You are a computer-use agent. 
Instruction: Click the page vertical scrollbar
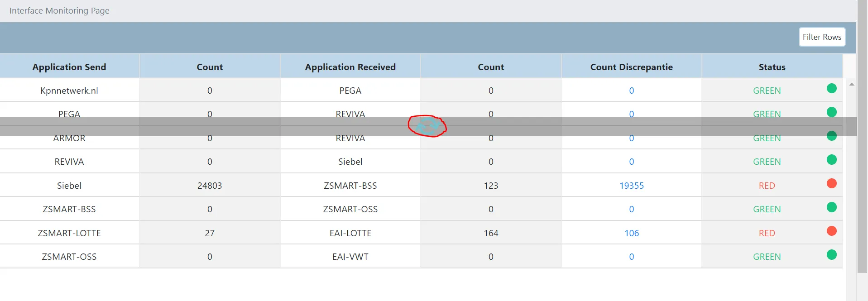pyautogui.click(x=863, y=136)
